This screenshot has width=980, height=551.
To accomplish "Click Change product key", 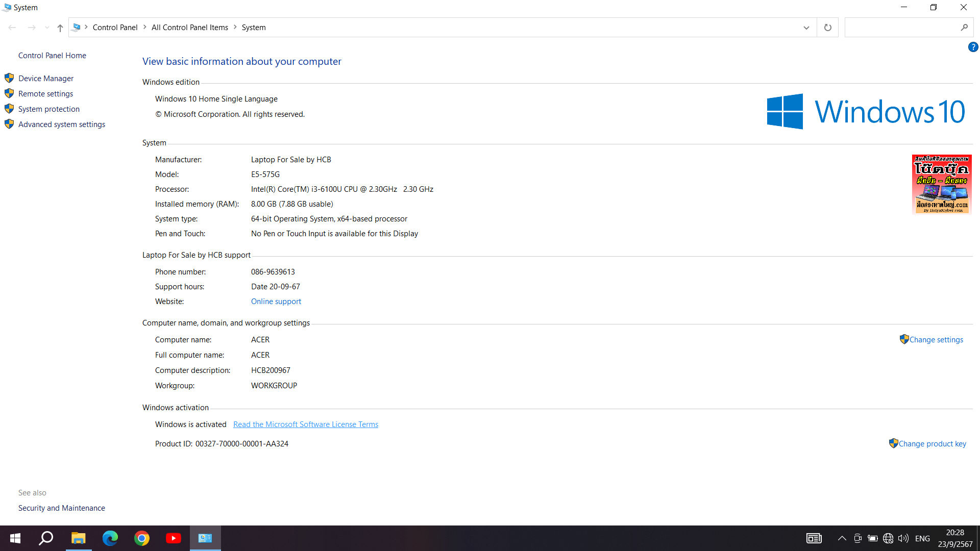I will [932, 443].
